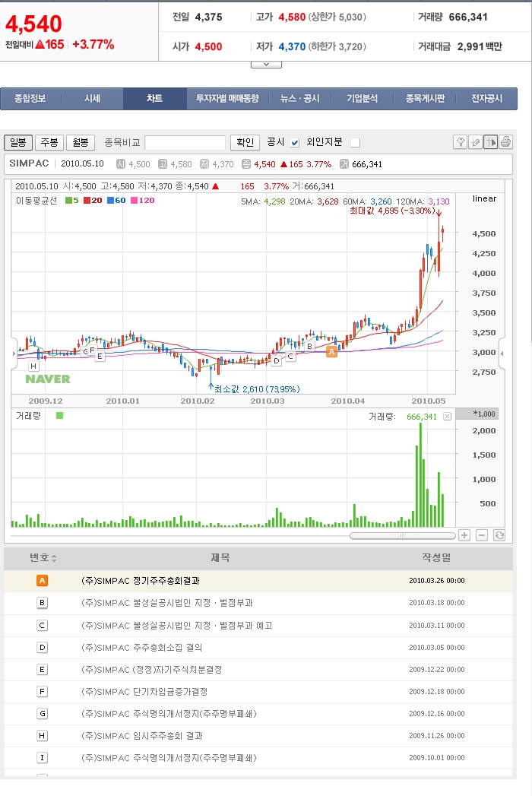Open the 전자공시 tab
The image size is (532, 796).
click(486, 99)
